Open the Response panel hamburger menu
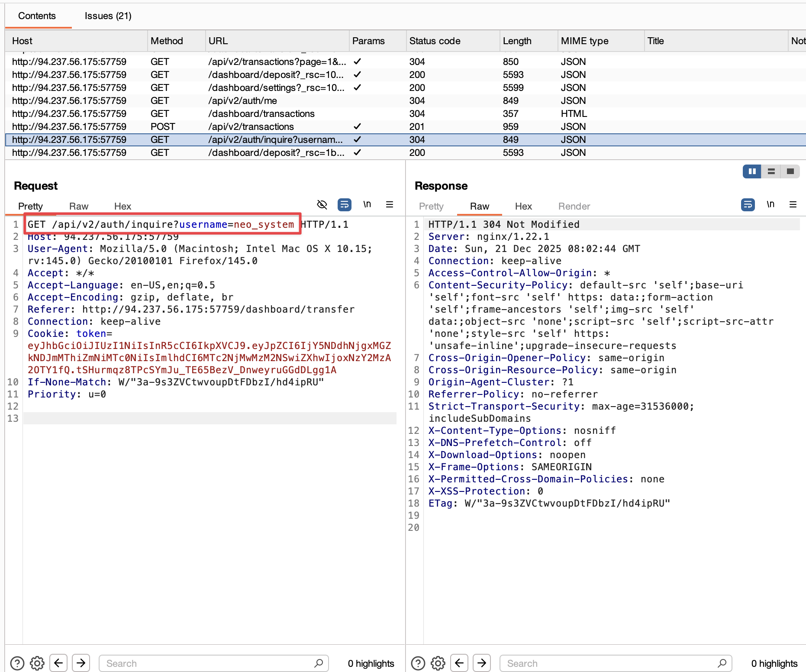Screen dimensions: 806x672 pyautogui.click(x=793, y=205)
